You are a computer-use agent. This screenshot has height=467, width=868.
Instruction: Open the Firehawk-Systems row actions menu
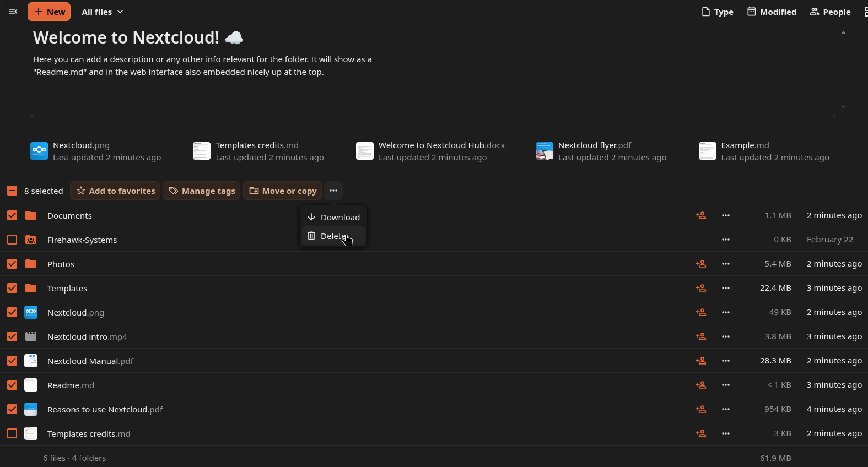point(726,240)
